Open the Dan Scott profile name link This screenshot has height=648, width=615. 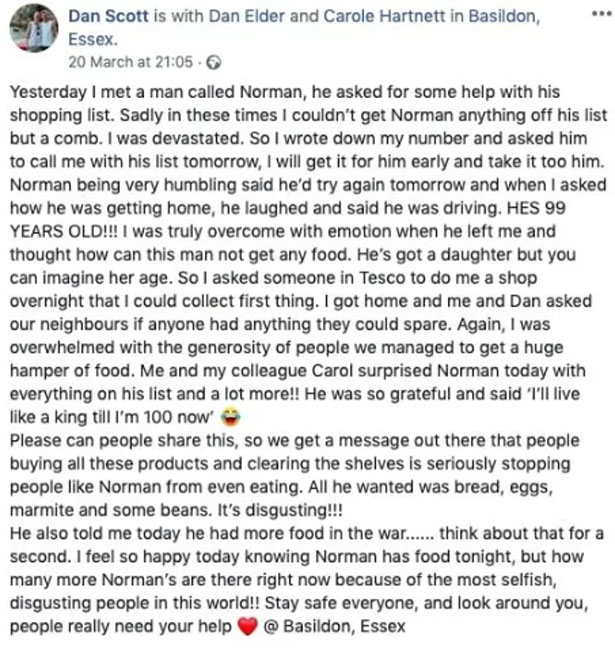108,16
